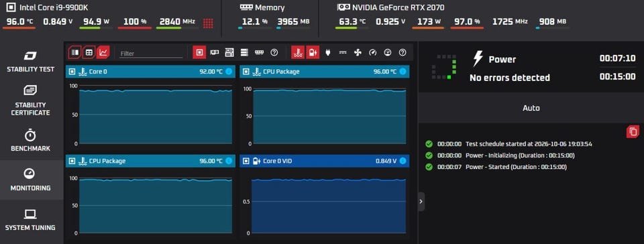Image resolution: width=644 pixels, height=244 pixels.
Task: Click the CPU chip icon on Core 0 panel
Action: click(x=72, y=71)
